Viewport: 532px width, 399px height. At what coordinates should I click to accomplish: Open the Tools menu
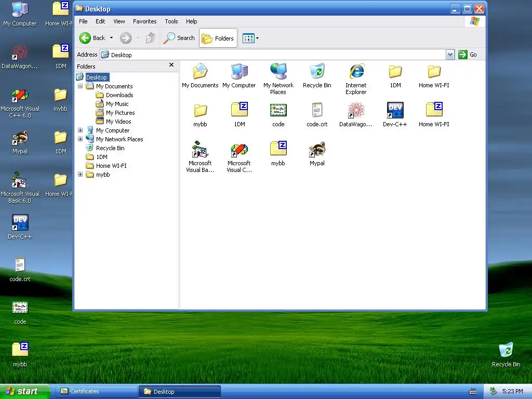tap(171, 21)
